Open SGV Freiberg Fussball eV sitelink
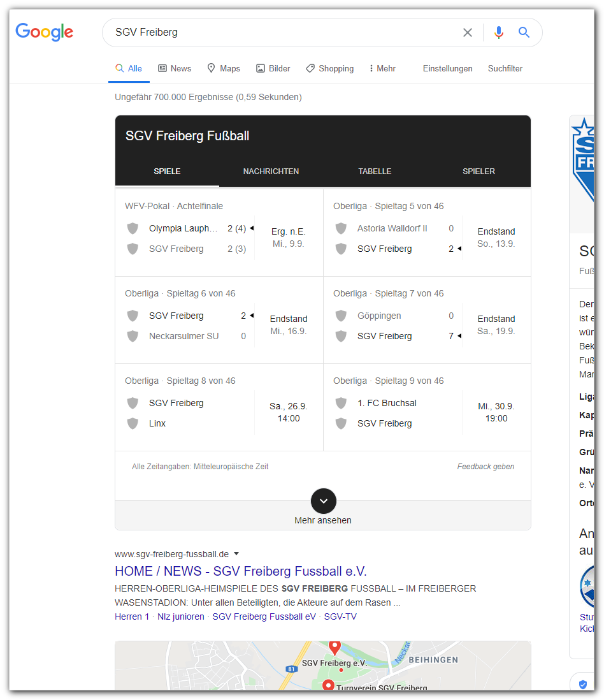The width and height of the screenshot is (604, 700). pos(264,616)
